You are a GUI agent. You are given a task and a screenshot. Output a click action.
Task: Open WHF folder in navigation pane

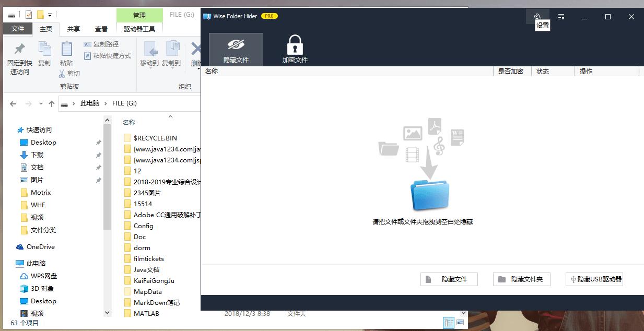coord(38,205)
